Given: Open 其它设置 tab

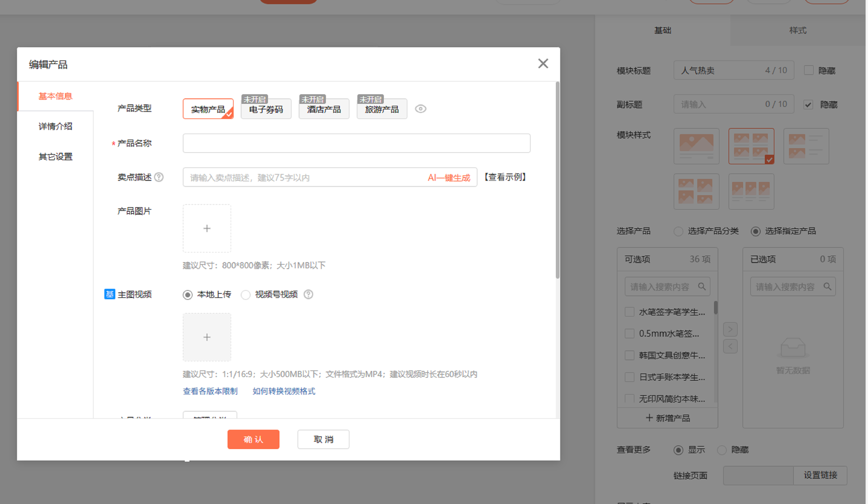Looking at the screenshot, I should [x=55, y=157].
